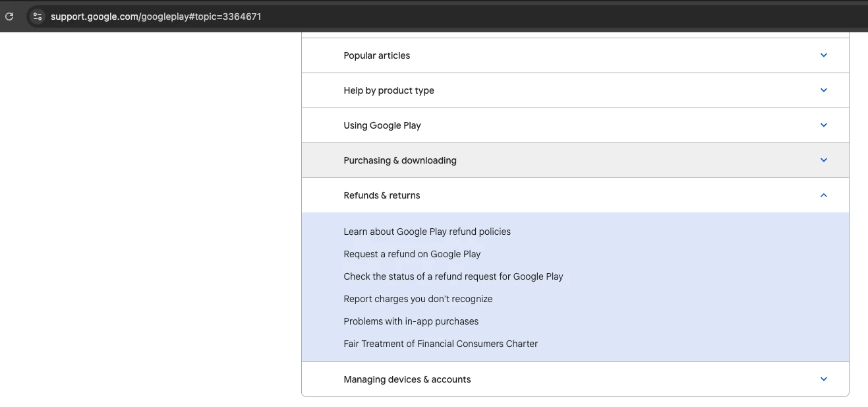Click chevron for Managing devices & accounts

tap(823, 379)
